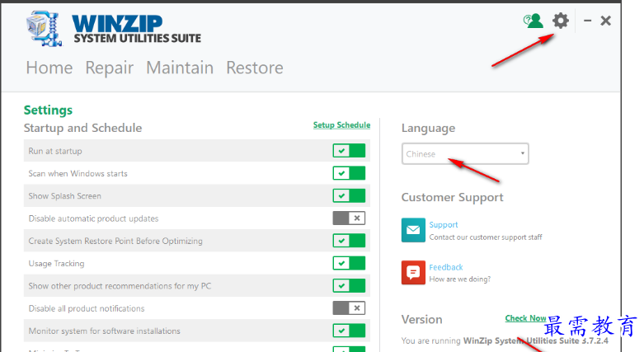This screenshot has width=644, height=352.
Task: Click the How are we doing? text
Action: (459, 279)
